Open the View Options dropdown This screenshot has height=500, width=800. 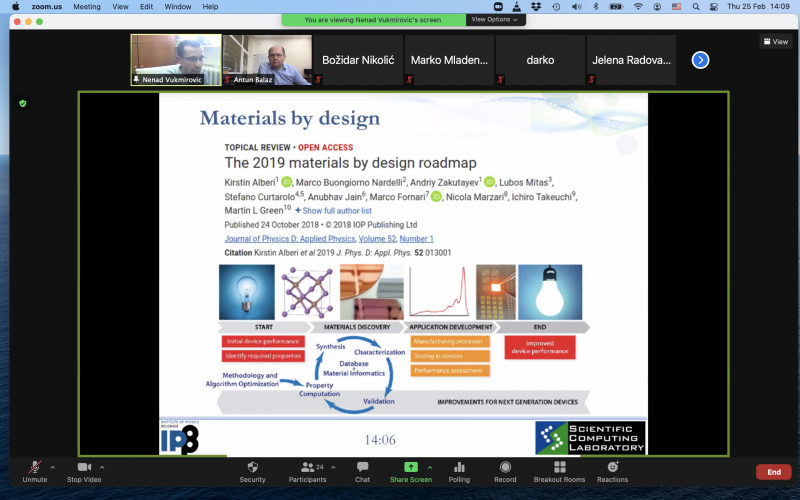pyautogui.click(x=494, y=19)
